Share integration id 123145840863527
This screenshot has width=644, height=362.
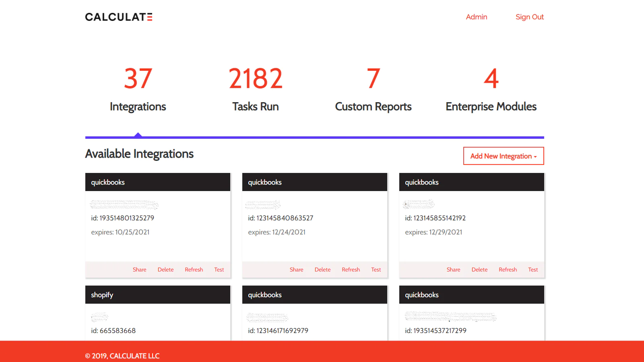pos(297,269)
